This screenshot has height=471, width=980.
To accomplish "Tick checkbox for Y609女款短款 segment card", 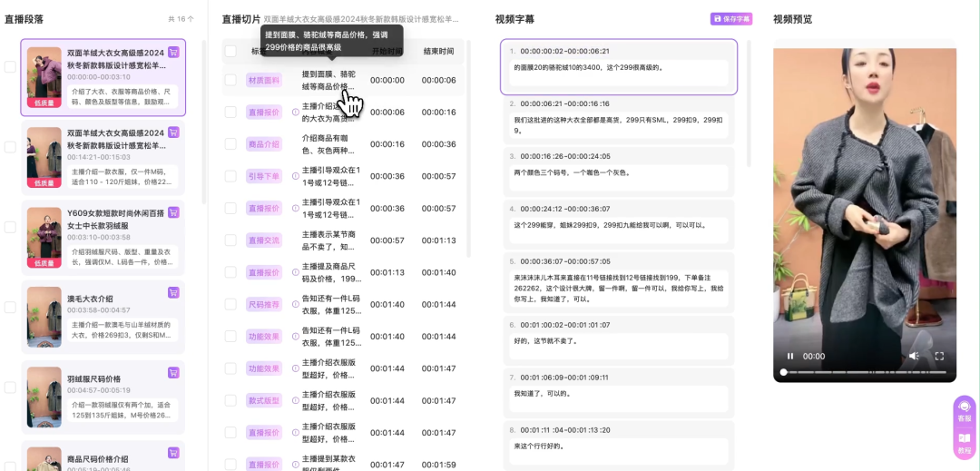I will point(10,227).
